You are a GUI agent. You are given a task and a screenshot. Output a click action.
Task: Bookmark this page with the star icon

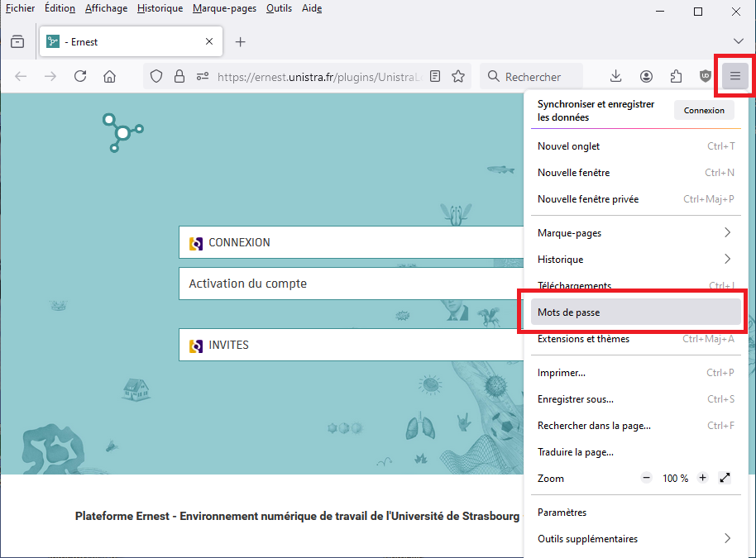(458, 77)
